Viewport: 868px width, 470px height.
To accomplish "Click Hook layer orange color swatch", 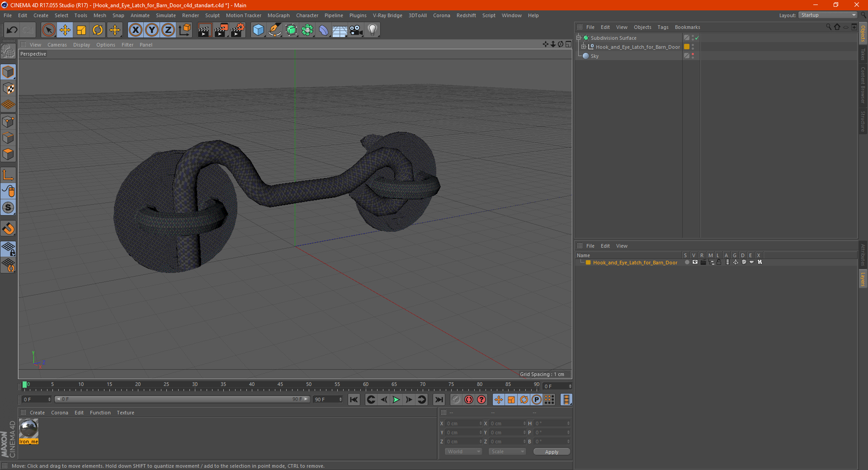I will coord(588,263).
